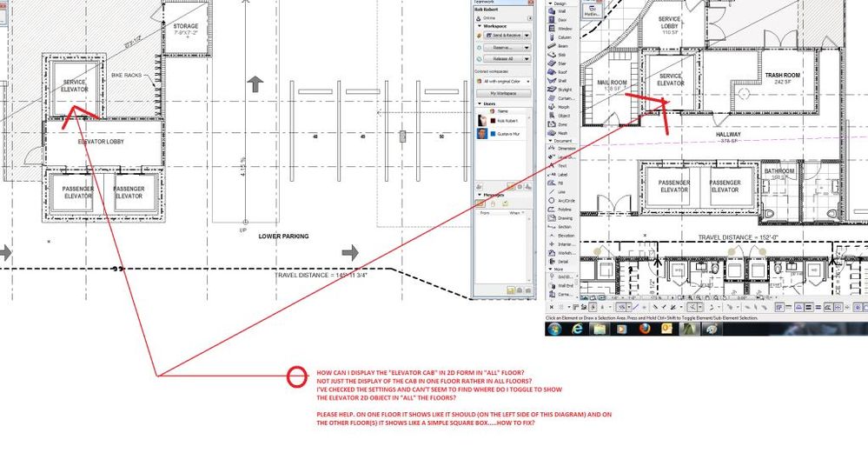Viewport: 868px width, 453px height.
Task: Select the Shell tool in toolbox
Action: coord(558,81)
